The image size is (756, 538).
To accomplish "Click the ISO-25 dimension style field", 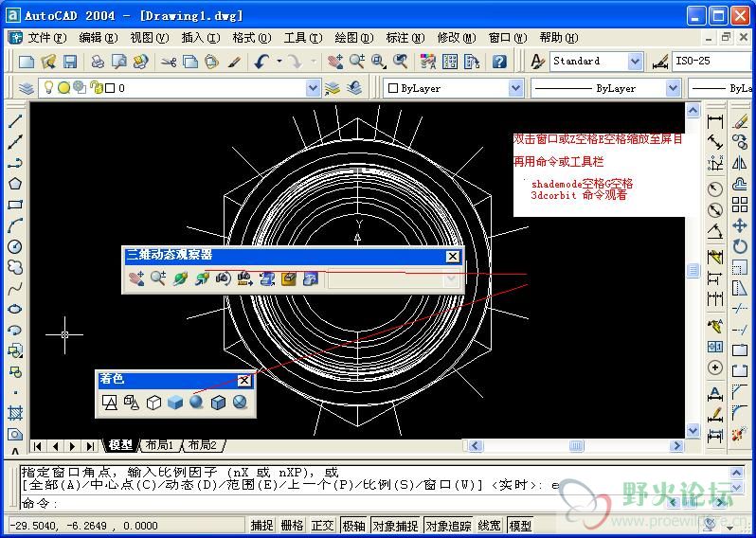I will pyautogui.click(x=712, y=62).
